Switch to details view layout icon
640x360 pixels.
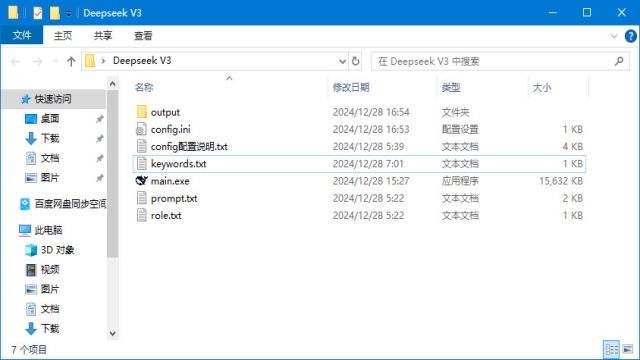pyautogui.click(x=611, y=349)
